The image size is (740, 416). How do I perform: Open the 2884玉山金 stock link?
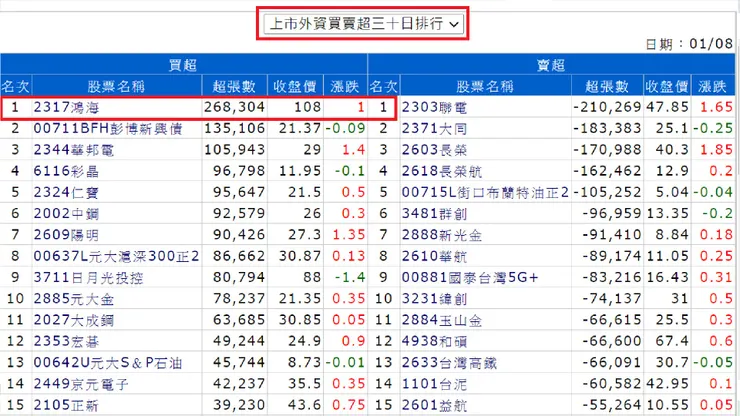click(442, 320)
